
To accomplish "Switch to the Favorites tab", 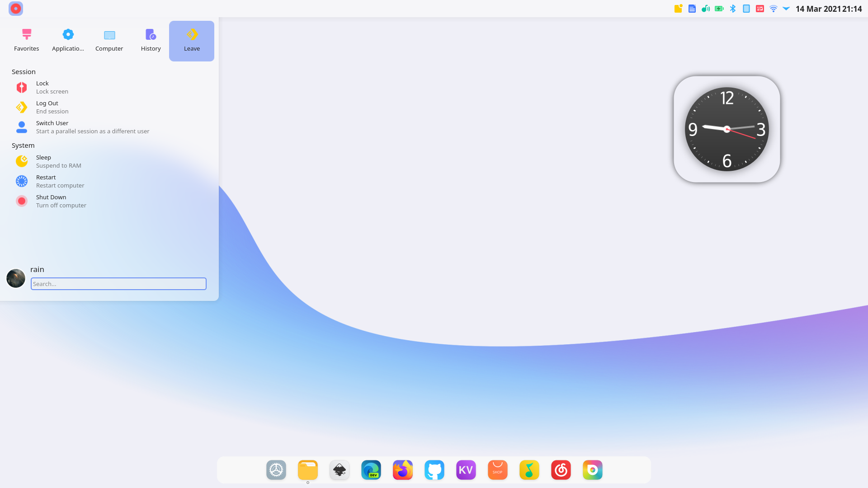I will tap(27, 41).
